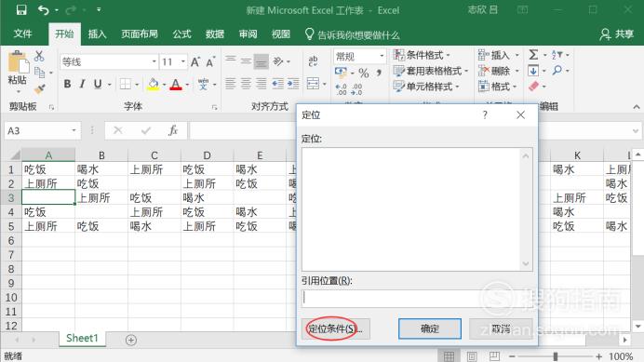This screenshot has height=362, width=644.
Task: Toggle align text left
Action: [x=231, y=85]
